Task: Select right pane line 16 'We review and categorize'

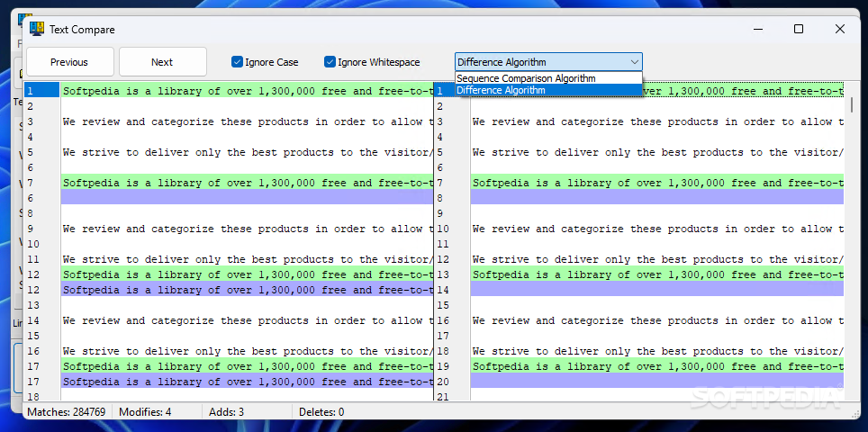Action: pos(657,320)
